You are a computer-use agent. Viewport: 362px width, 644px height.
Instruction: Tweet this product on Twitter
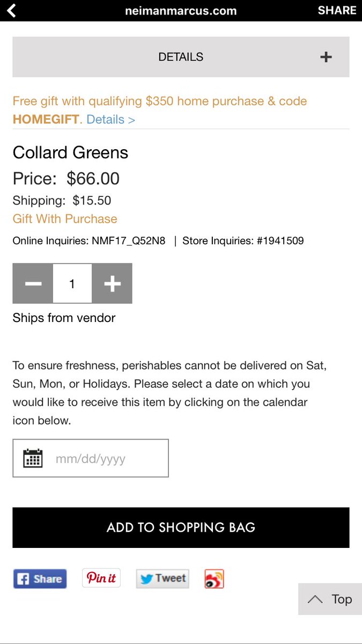pyautogui.click(x=162, y=579)
